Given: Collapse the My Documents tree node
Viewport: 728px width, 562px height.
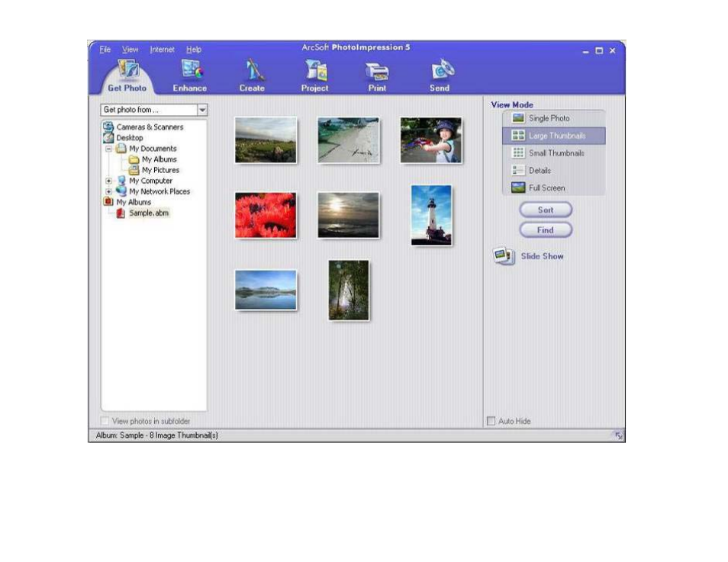Looking at the screenshot, I should click(x=108, y=149).
